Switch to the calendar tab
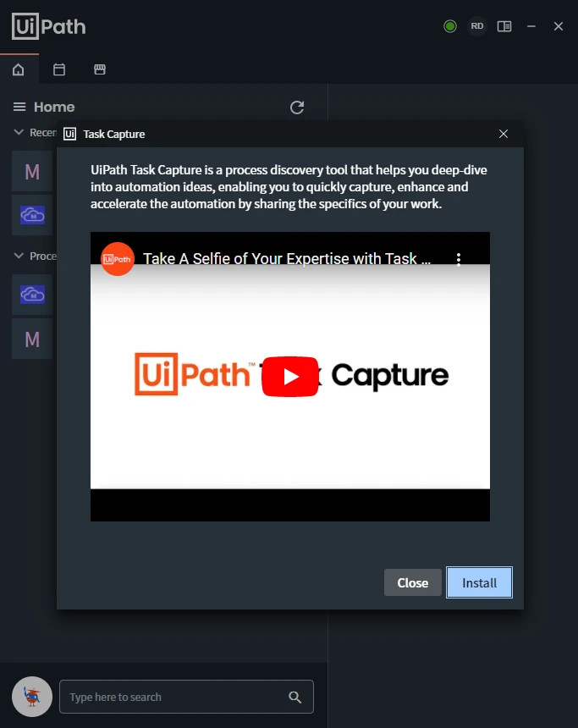 pos(59,69)
